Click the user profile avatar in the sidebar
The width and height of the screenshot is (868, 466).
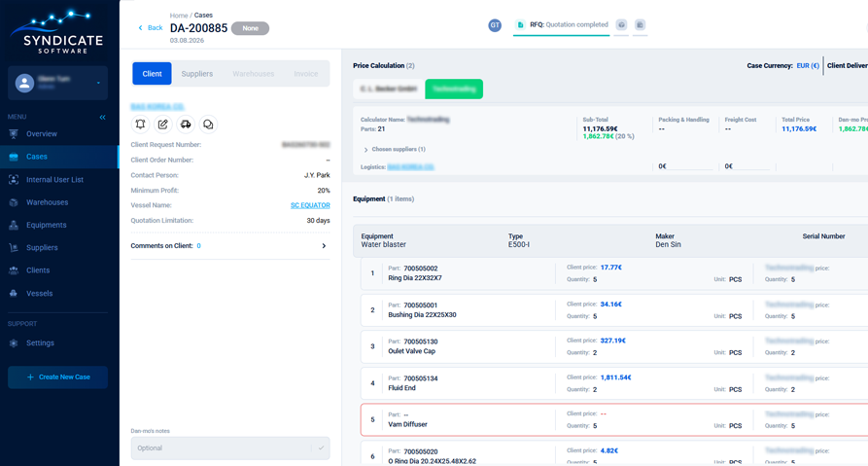coord(24,83)
